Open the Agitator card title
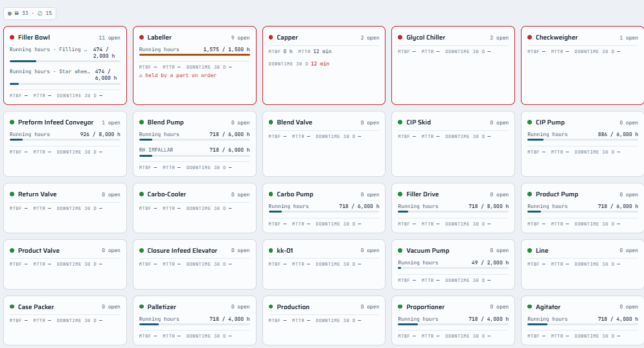The width and height of the screenshot is (644, 348). 548,307
